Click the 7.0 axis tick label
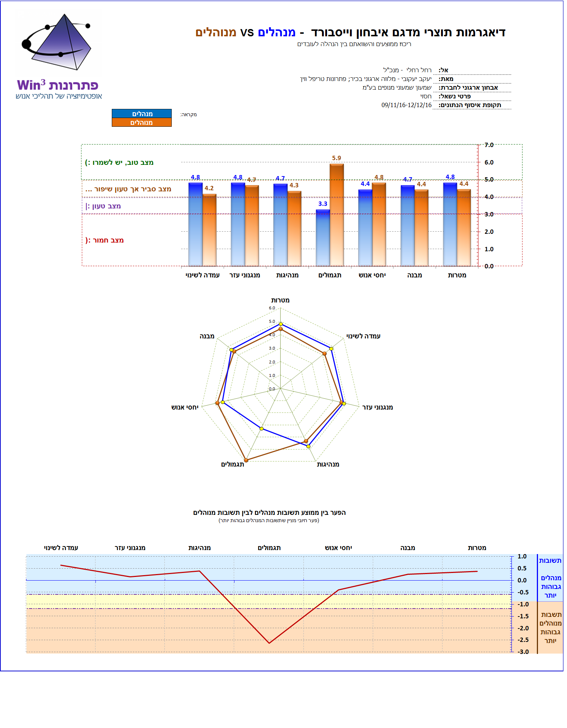The height and width of the screenshot is (728, 567). pos(489,145)
